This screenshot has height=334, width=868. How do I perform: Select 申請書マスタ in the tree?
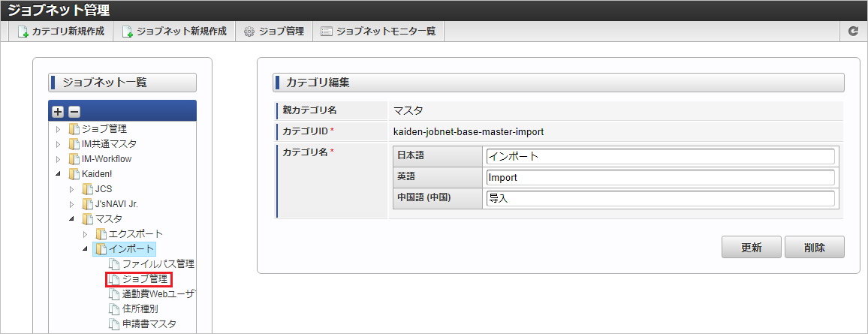(x=149, y=324)
